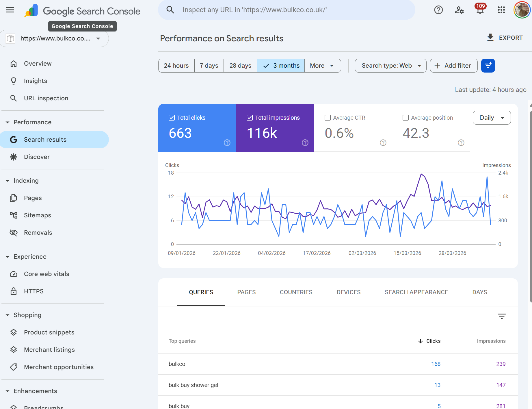
Task: Click the table filter rows icon
Action: coord(502,316)
